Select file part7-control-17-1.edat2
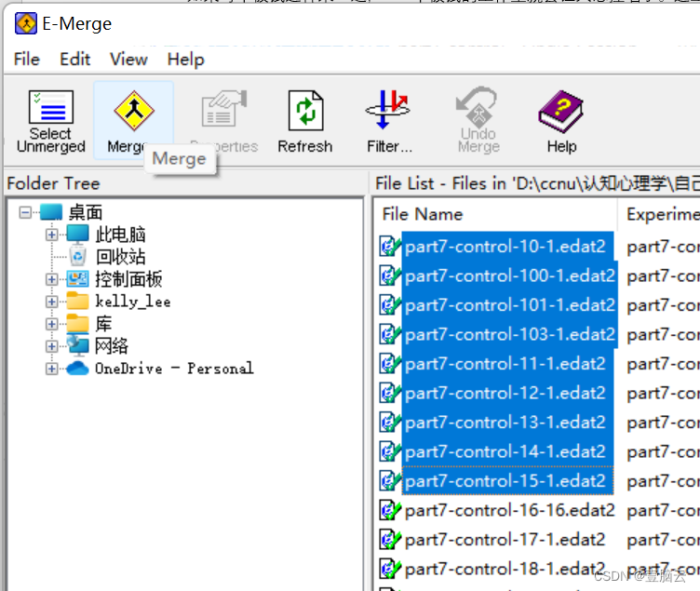Viewport: 700px width, 591px height. point(505,539)
